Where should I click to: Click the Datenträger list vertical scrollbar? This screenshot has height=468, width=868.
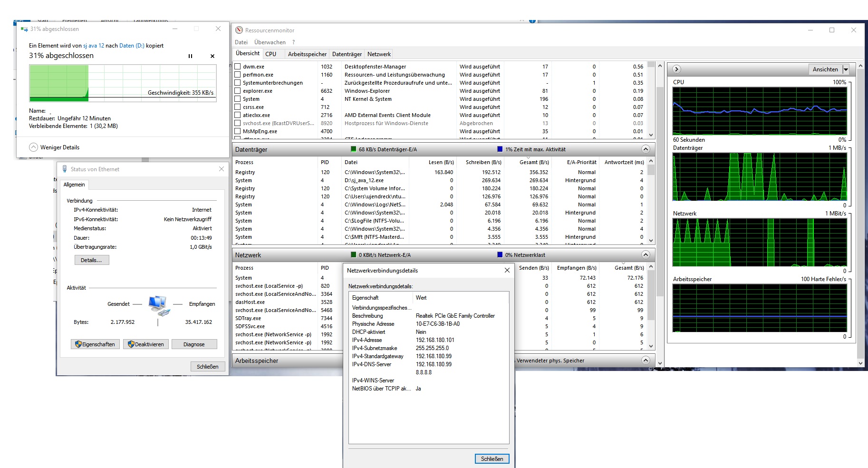pyautogui.click(x=651, y=201)
